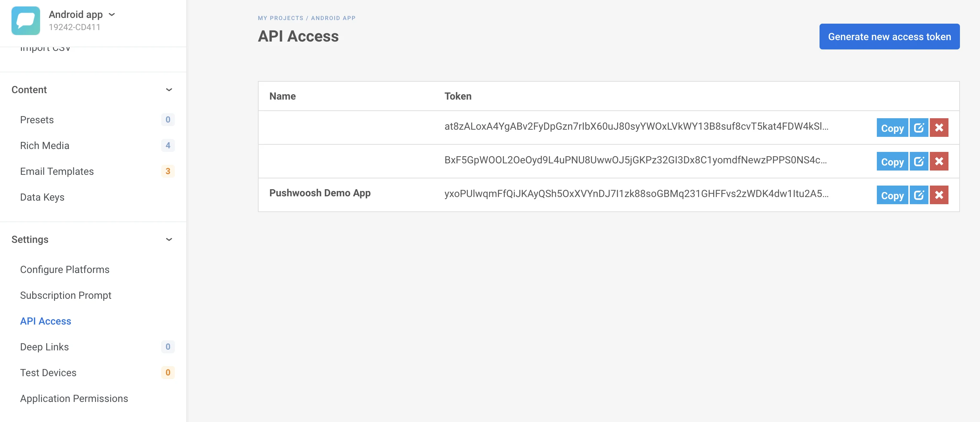Edit the token starting with BxF5GpWO
Screen dimensions: 980x422
point(919,161)
